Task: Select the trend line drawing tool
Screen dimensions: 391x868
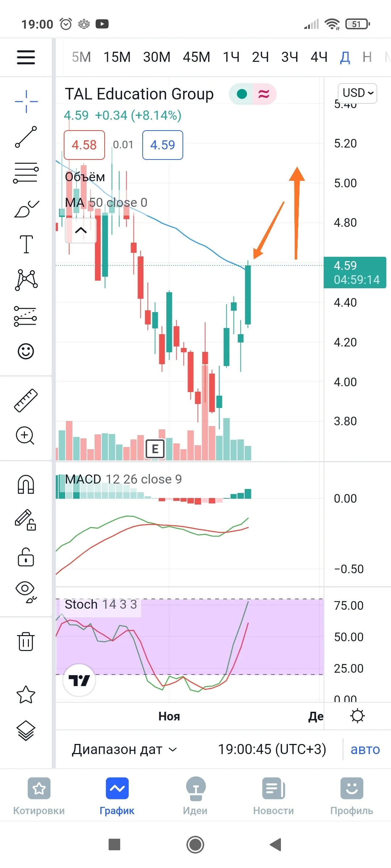Action: coord(26,137)
